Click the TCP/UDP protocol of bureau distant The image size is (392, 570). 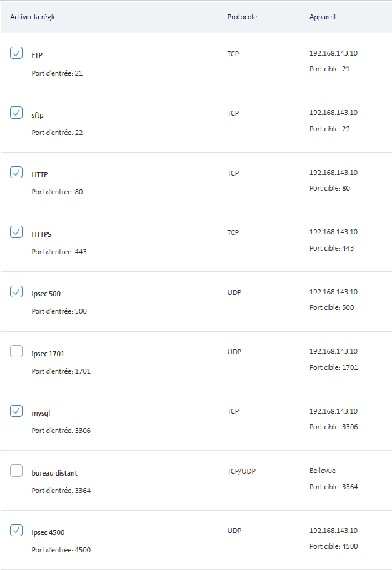coord(241,471)
